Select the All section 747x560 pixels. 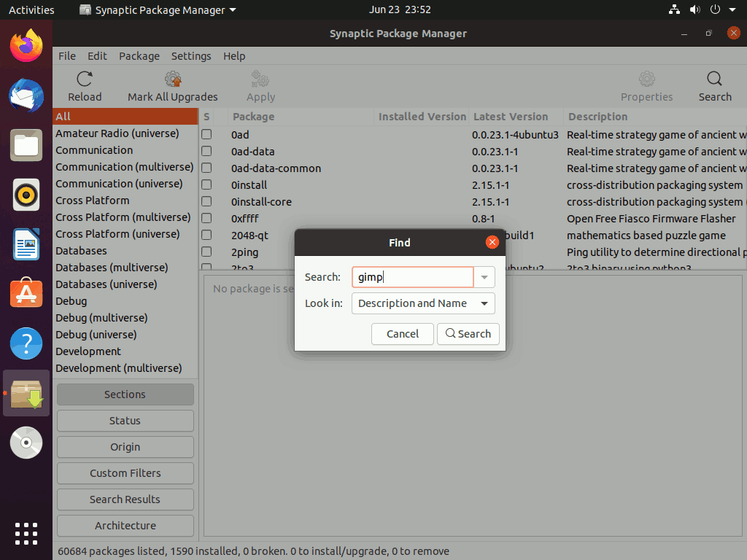(125, 117)
